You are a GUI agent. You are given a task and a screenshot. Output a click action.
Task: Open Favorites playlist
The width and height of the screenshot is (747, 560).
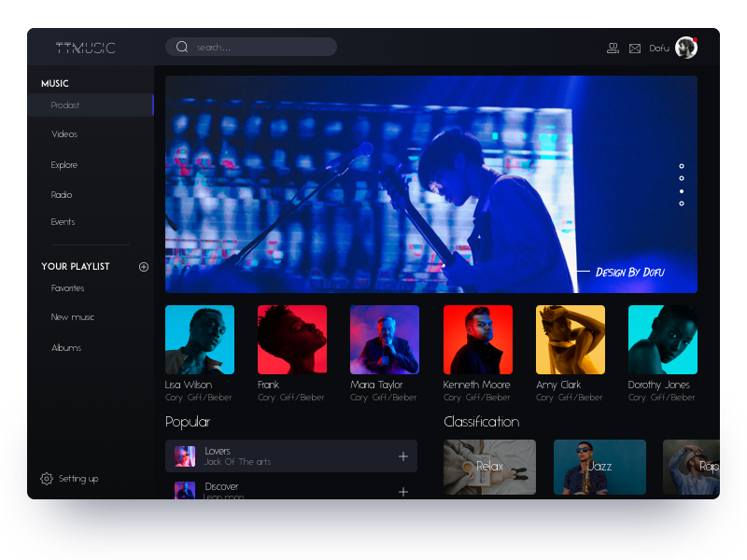[x=67, y=288]
